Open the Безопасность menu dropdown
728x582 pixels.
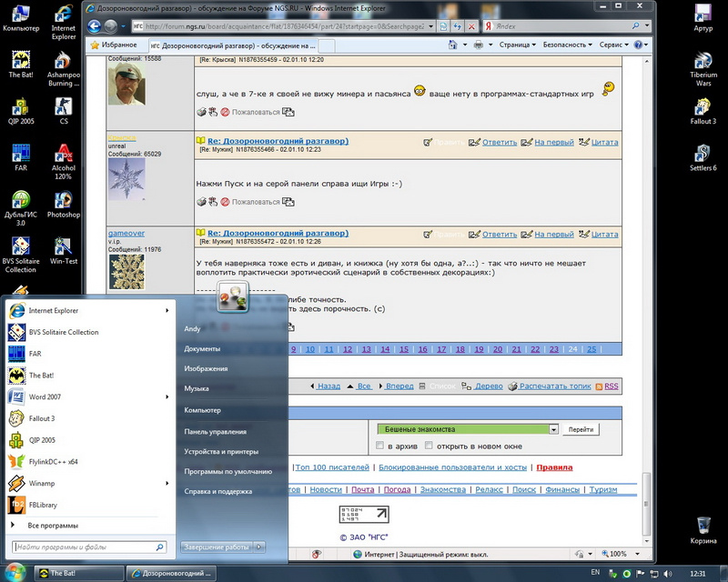(567, 45)
